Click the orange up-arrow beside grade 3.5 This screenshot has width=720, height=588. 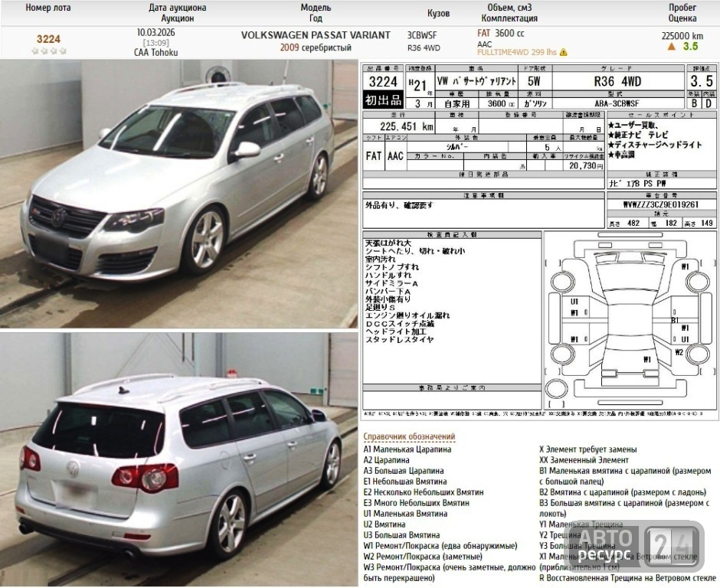671,46
